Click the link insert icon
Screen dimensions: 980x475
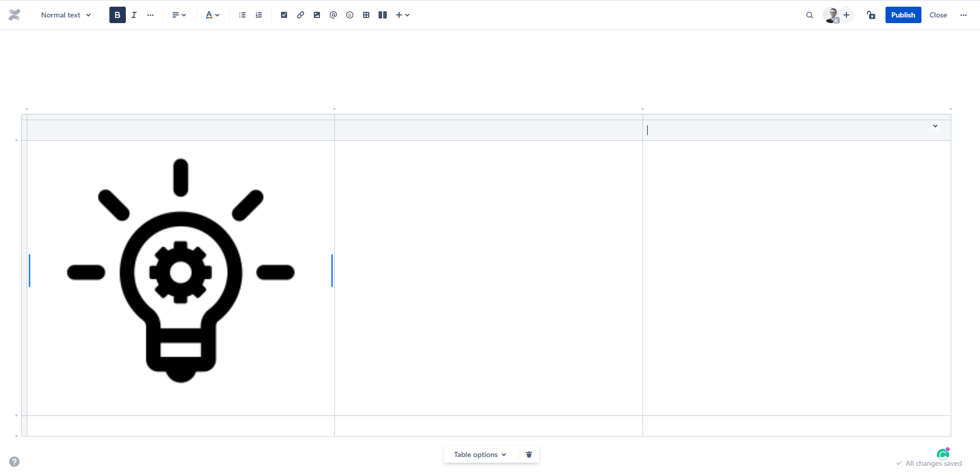tap(300, 15)
